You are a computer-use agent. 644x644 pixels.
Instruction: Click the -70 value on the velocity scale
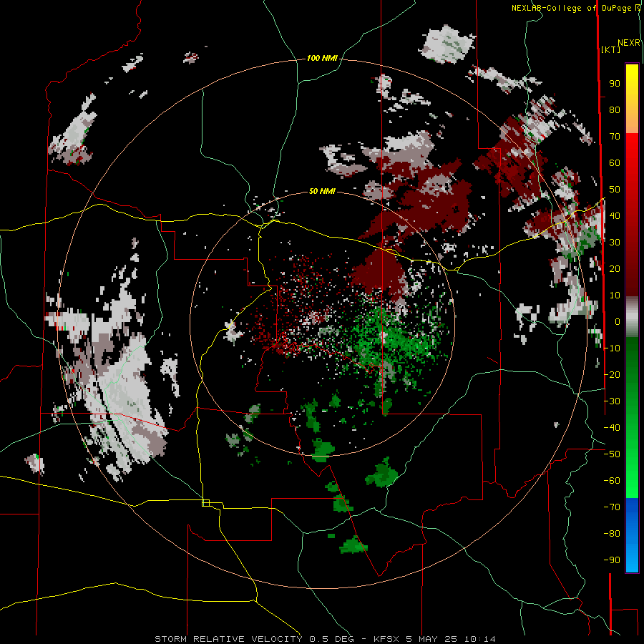click(612, 507)
